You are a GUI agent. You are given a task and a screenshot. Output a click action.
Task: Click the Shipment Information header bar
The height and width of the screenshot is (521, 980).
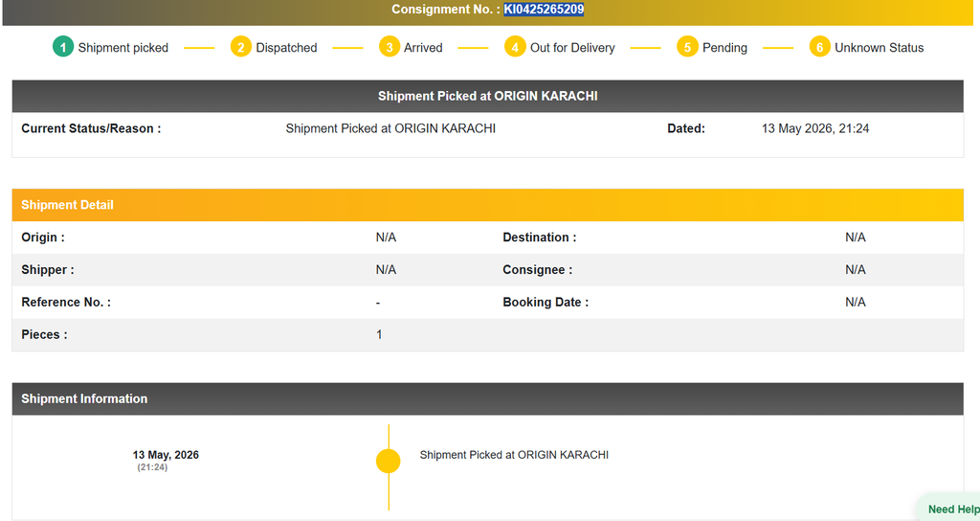[x=487, y=399]
